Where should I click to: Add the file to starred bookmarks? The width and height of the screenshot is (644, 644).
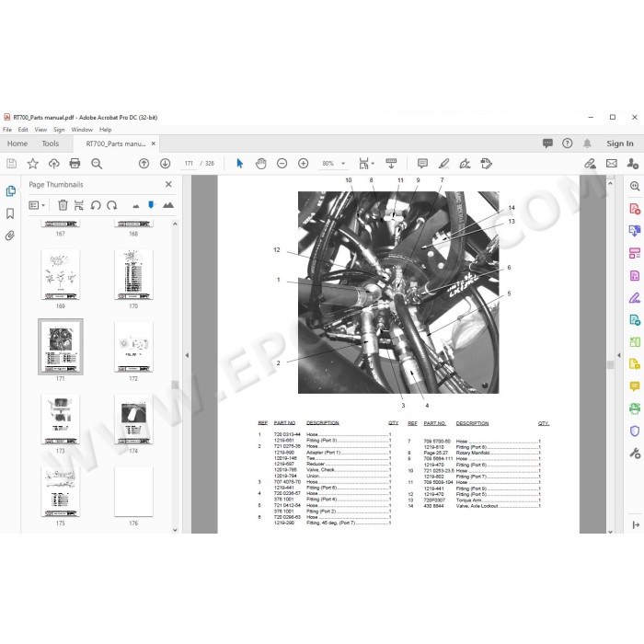[33, 164]
